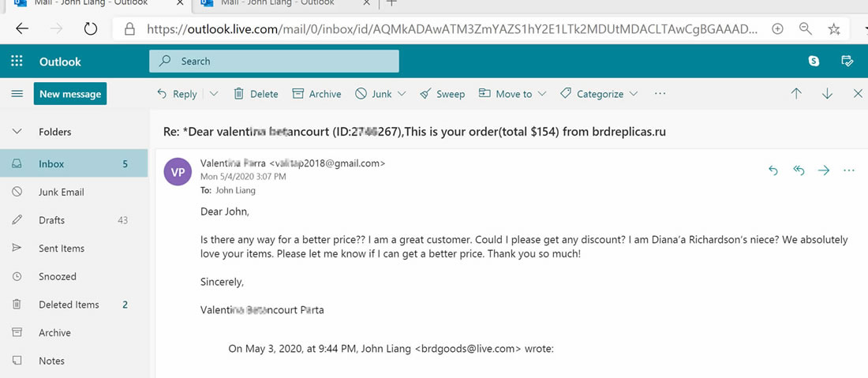Image resolution: width=868 pixels, height=378 pixels.
Task: Click the Reply all icon in message header
Action: pyautogui.click(x=799, y=170)
